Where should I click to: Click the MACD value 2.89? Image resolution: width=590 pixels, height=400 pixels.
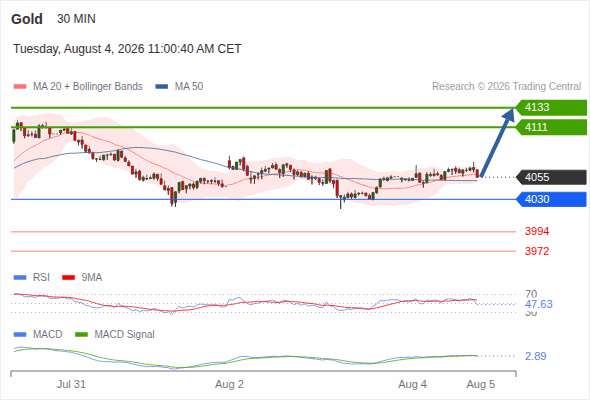[536, 356]
